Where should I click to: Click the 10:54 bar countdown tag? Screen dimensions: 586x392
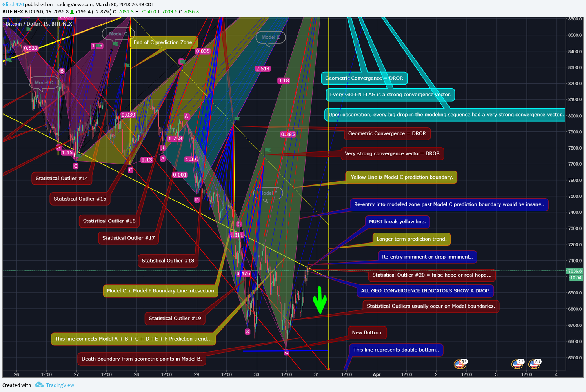coord(575,277)
